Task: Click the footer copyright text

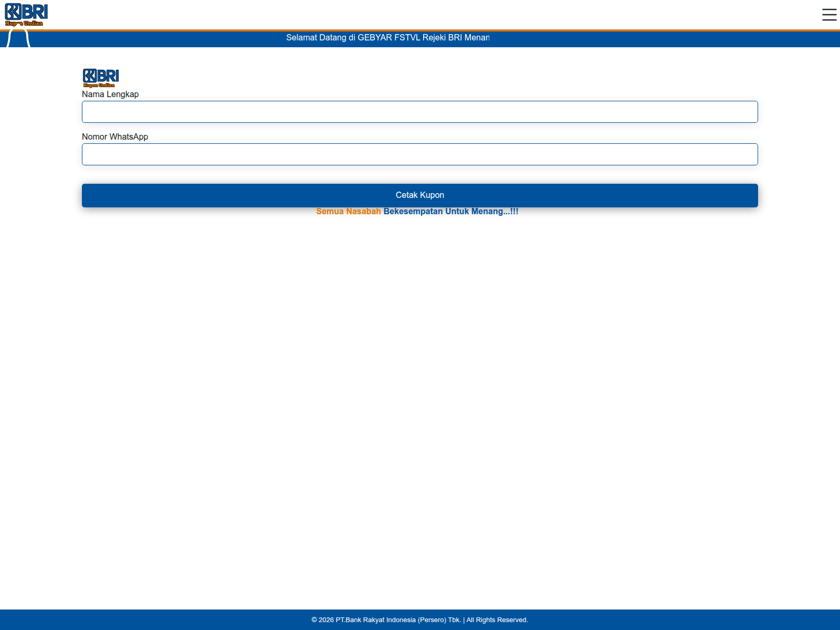Action: tap(420, 619)
